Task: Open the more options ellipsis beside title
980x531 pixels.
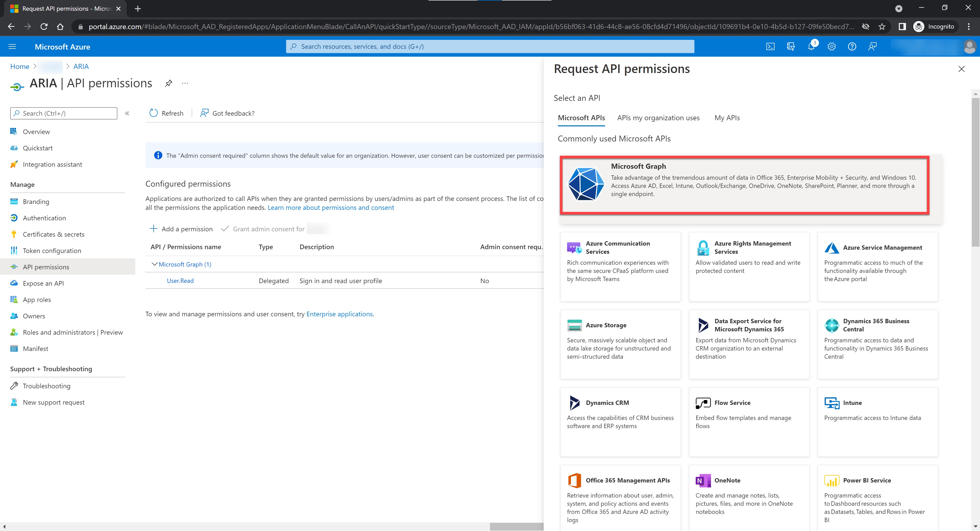Action: tap(185, 83)
